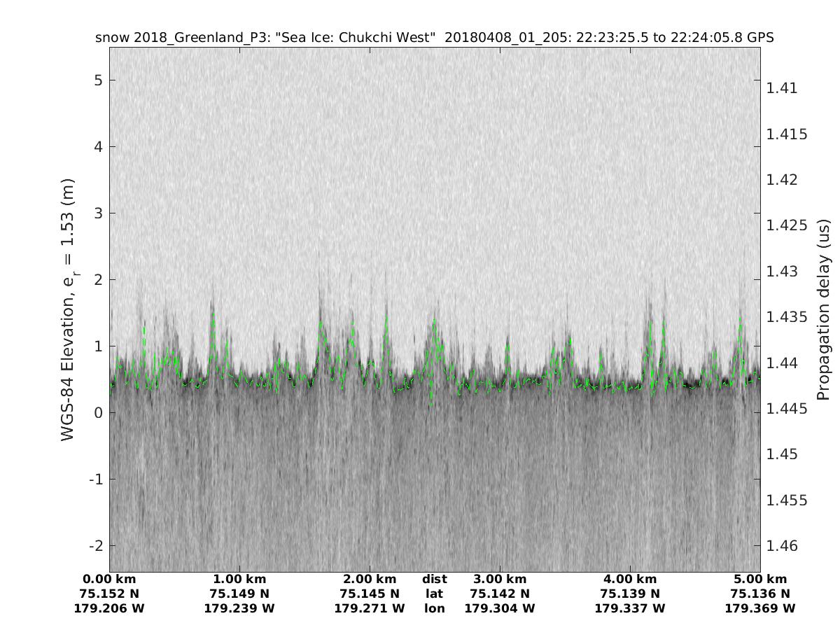Click the 179.271 W longitude label
Screen dimensions: 840x630
pos(370,608)
